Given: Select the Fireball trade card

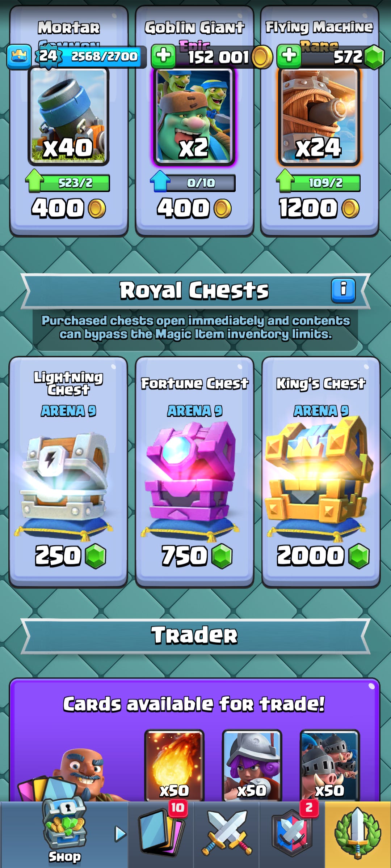Looking at the screenshot, I should [x=174, y=765].
